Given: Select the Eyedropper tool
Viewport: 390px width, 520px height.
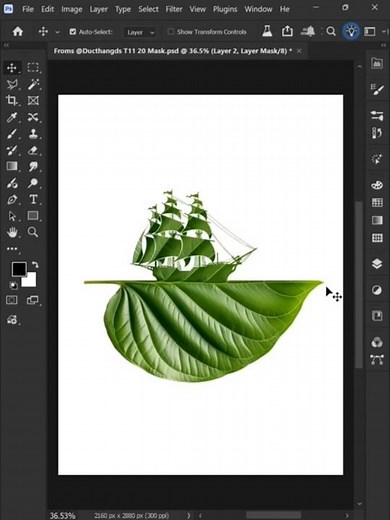Looking at the screenshot, I should (12, 117).
